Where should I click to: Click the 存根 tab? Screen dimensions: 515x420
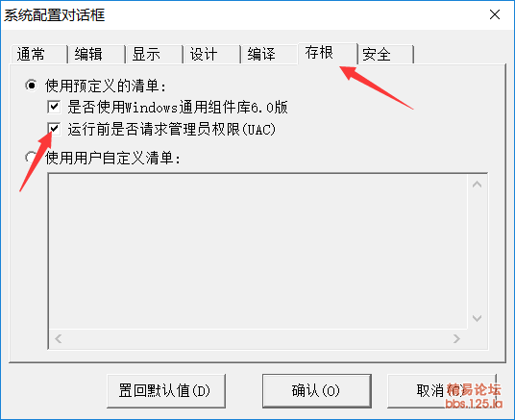coord(328,53)
